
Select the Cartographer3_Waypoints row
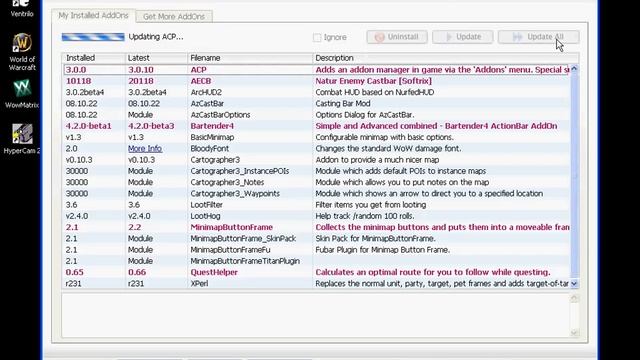[316, 193]
